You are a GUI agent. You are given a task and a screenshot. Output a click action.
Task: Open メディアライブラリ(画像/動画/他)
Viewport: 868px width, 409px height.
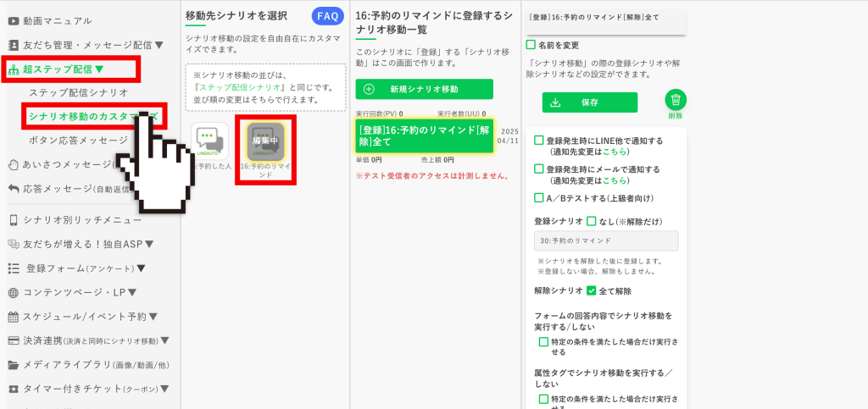(88, 365)
